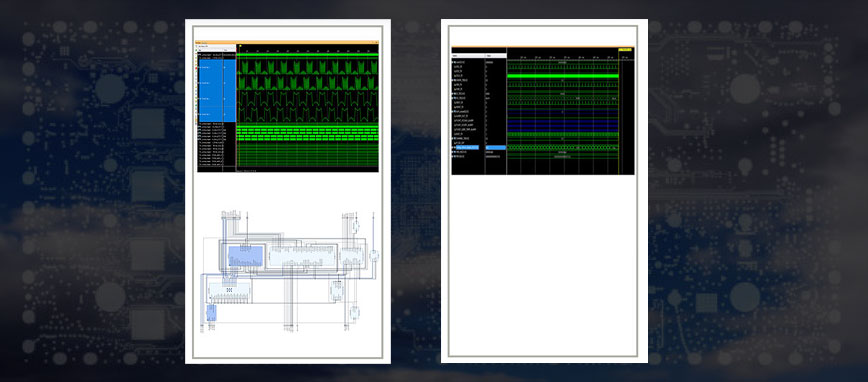Screen dimensions: 868x382
Task: Click the yellow cursor marker atop left waveform
Action: tap(241, 46)
